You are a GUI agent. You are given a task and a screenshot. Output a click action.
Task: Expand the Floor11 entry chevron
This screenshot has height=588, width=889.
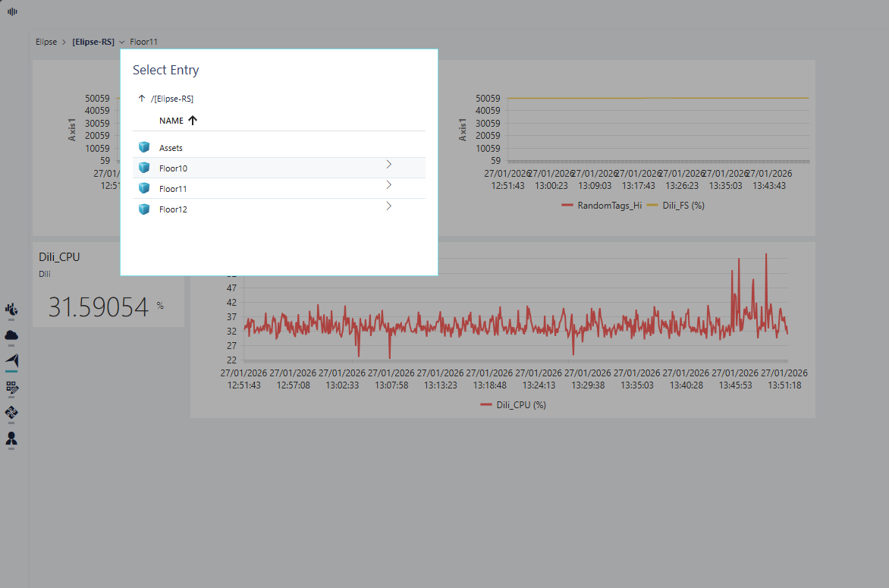388,185
